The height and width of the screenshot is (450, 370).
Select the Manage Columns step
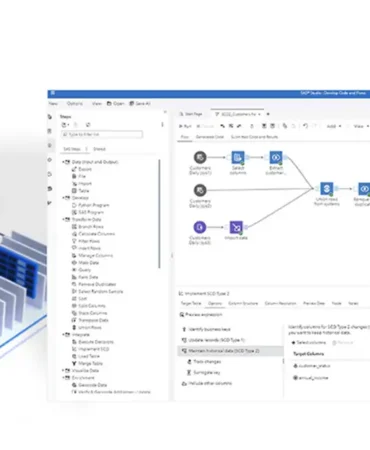click(92, 256)
